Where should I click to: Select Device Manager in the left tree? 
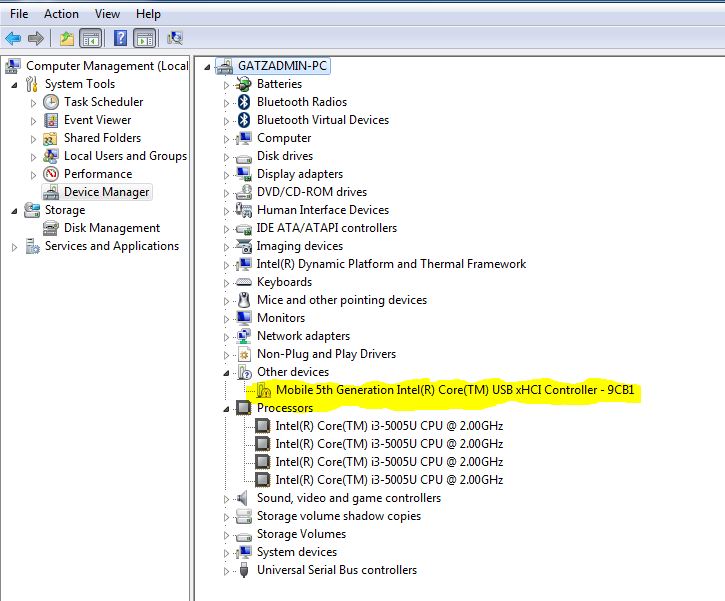(106, 192)
